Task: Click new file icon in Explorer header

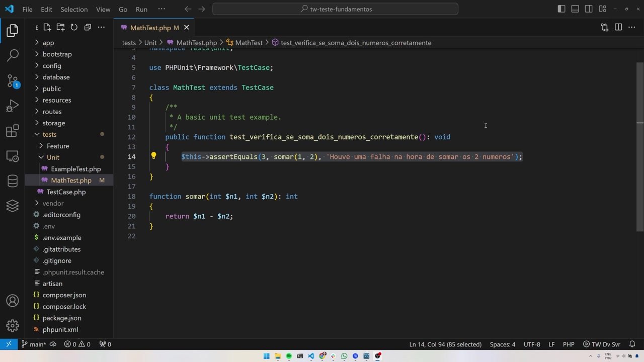Action: (47, 28)
